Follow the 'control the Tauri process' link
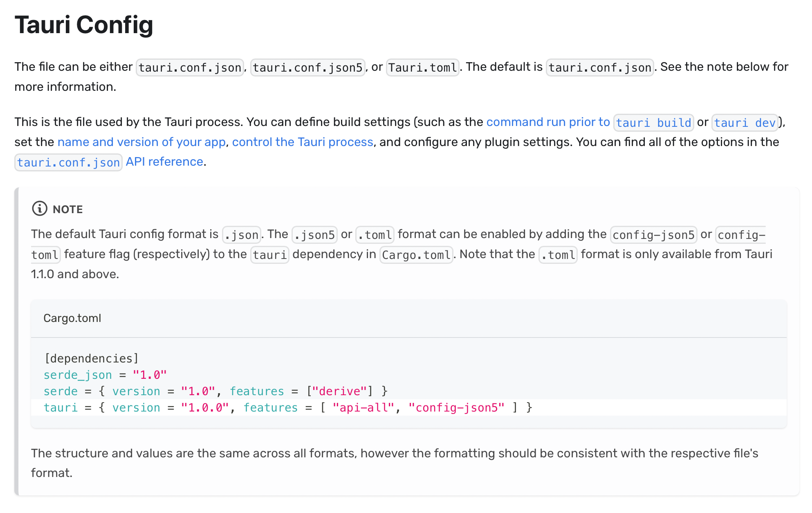The height and width of the screenshot is (513, 812). (x=302, y=142)
